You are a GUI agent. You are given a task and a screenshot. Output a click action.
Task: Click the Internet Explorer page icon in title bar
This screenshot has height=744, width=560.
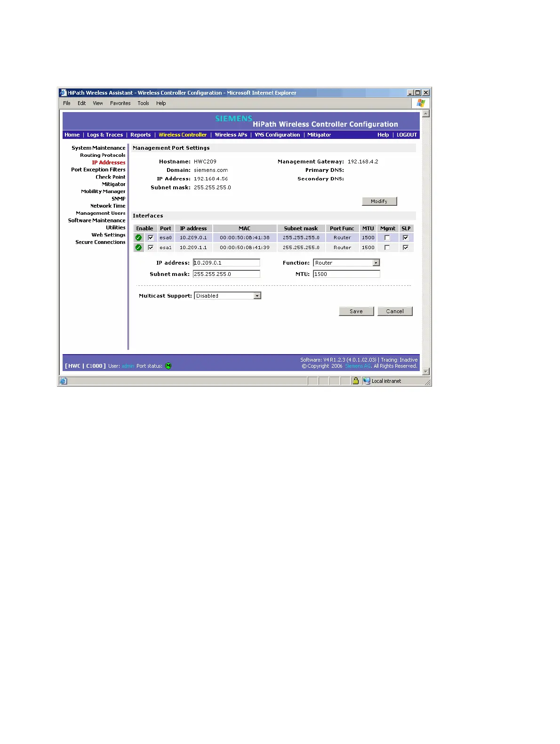click(x=63, y=93)
